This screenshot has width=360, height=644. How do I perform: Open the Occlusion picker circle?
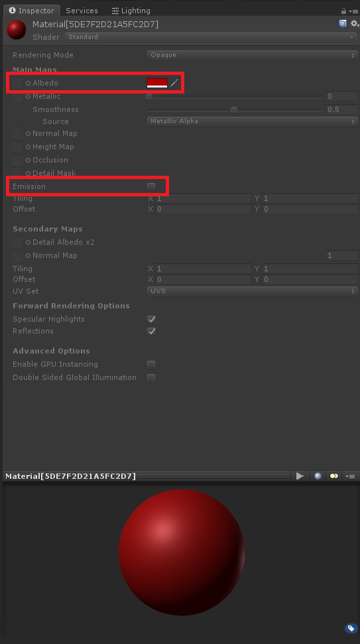pyautogui.click(x=28, y=160)
